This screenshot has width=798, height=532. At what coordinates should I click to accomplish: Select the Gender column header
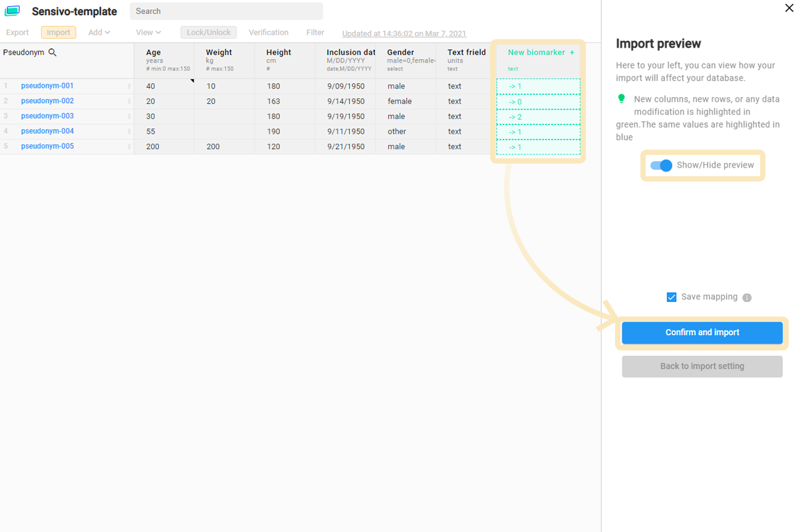[406, 61]
